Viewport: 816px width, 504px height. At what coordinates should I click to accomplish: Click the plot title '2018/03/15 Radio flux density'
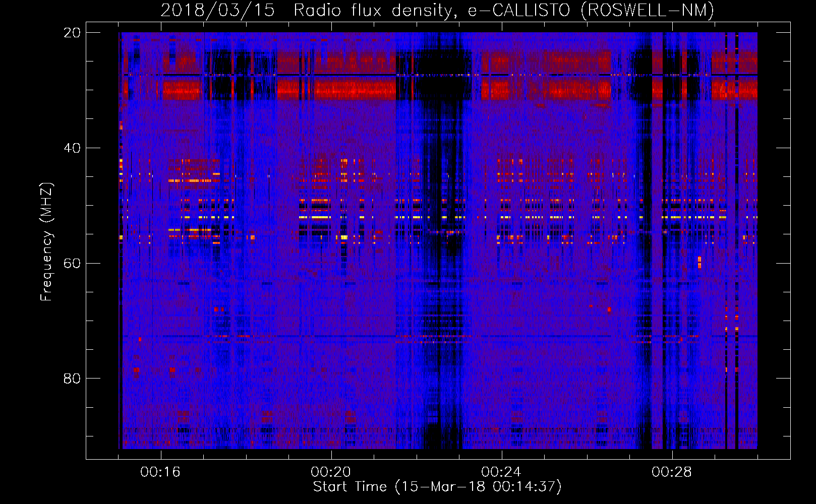pyautogui.click(x=438, y=10)
